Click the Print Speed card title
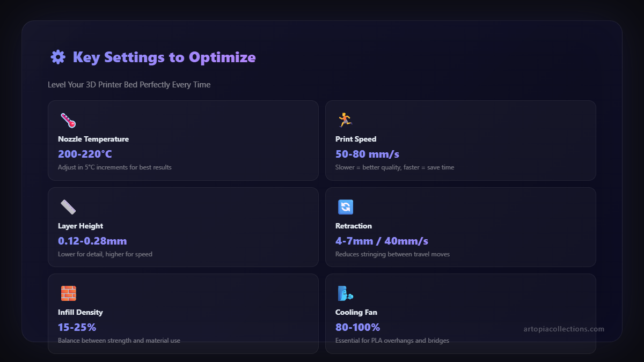The height and width of the screenshot is (362, 644). pos(356,139)
